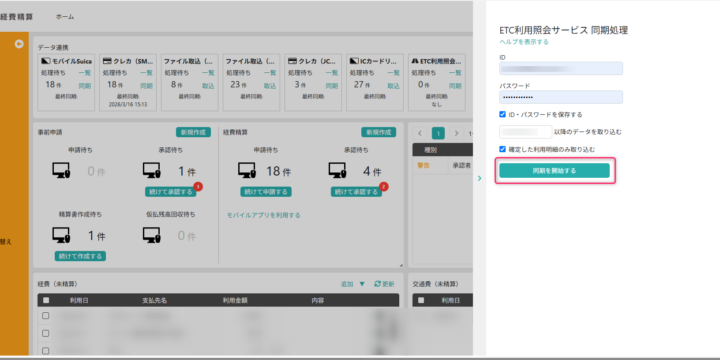Click 続けて承認する under 事前申請

[171, 192]
